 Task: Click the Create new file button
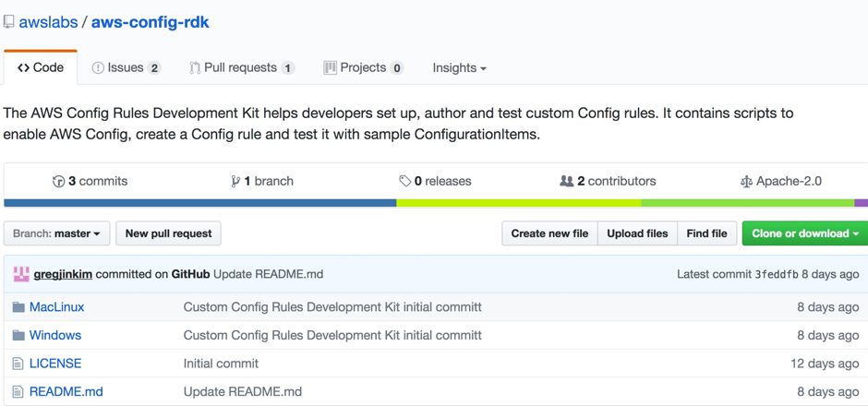click(x=549, y=233)
